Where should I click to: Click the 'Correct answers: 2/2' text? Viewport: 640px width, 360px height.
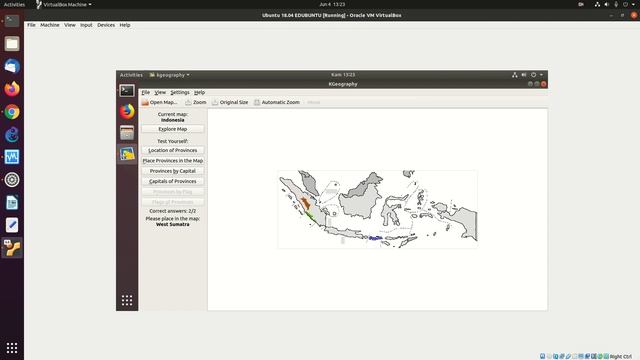pos(173,211)
